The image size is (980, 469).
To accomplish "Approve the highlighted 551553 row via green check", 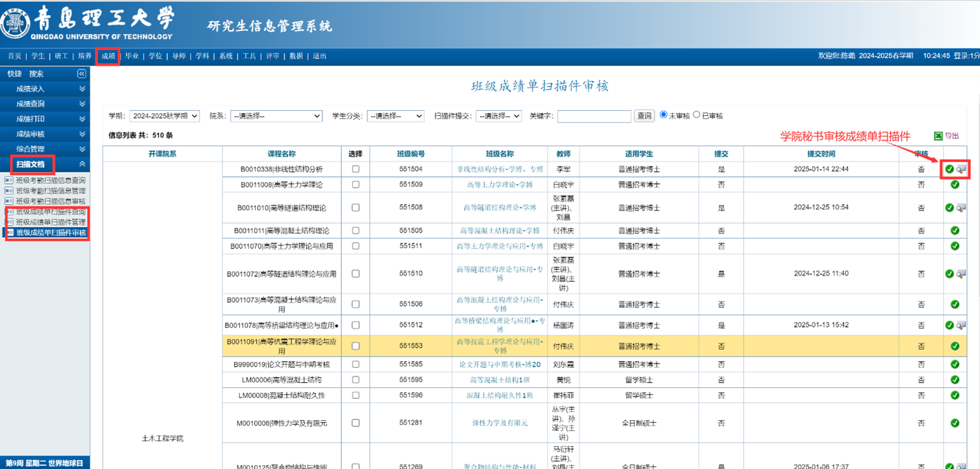I will pos(955,346).
